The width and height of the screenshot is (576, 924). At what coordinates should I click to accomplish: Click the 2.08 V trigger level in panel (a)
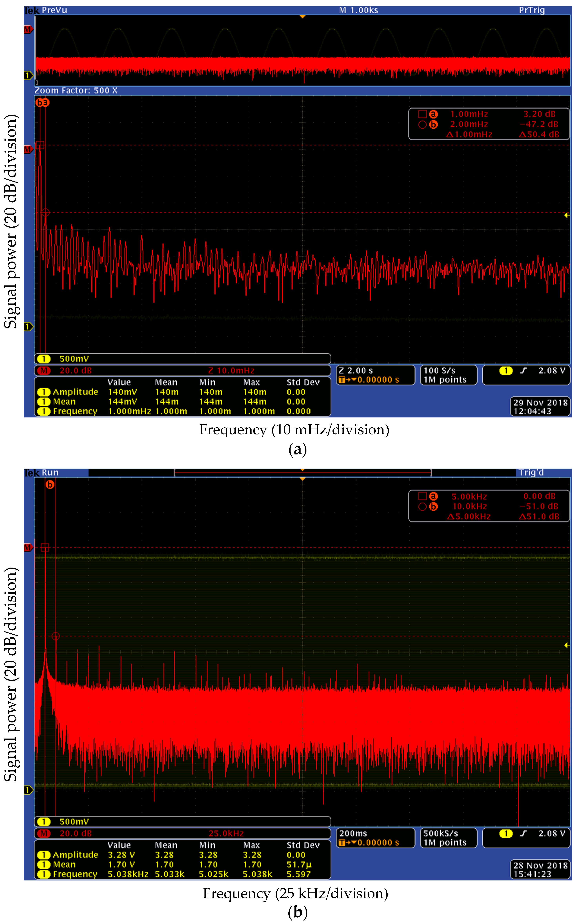[552, 371]
